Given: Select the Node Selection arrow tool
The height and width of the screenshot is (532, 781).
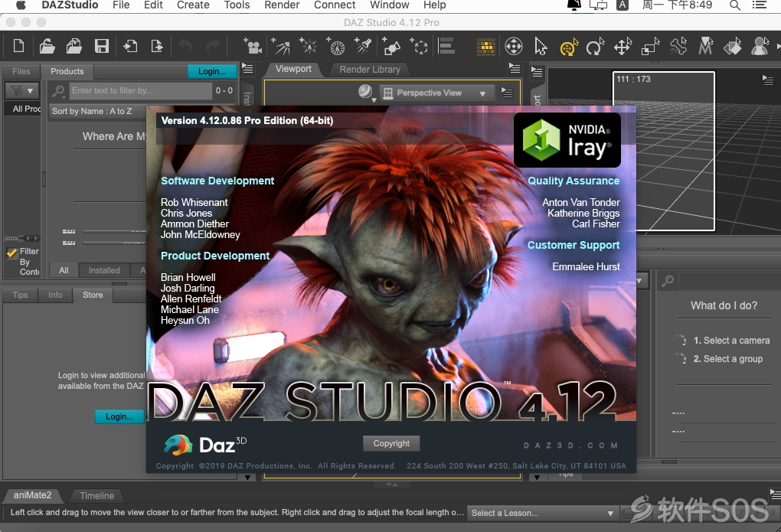Looking at the screenshot, I should (x=541, y=47).
